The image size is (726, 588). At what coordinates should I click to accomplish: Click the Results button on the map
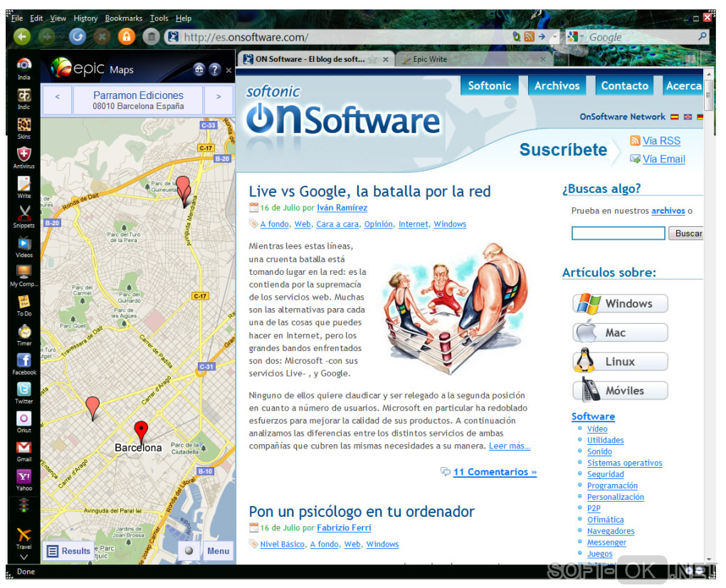click(x=69, y=551)
